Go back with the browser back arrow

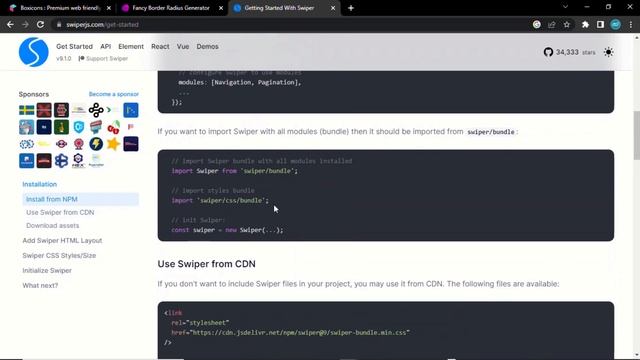click(x=10, y=24)
